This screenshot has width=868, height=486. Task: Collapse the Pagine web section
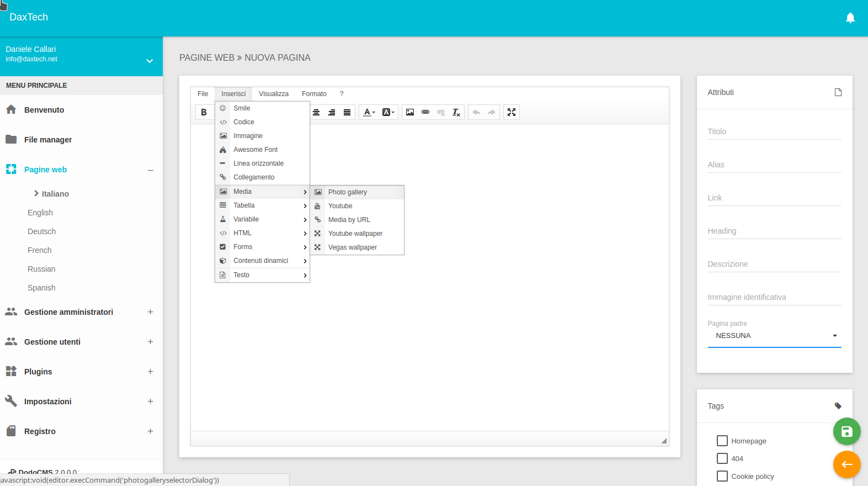point(150,170)
